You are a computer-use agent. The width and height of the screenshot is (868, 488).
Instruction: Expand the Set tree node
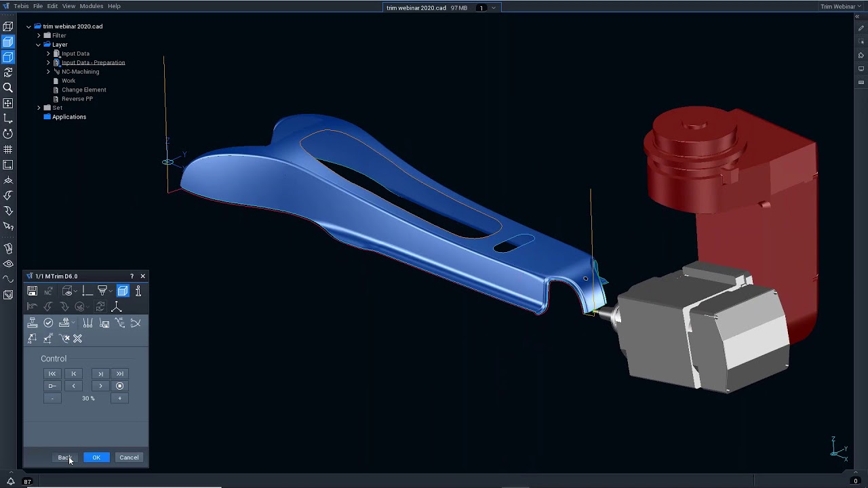pyautogui.click(x=39, y=108)
